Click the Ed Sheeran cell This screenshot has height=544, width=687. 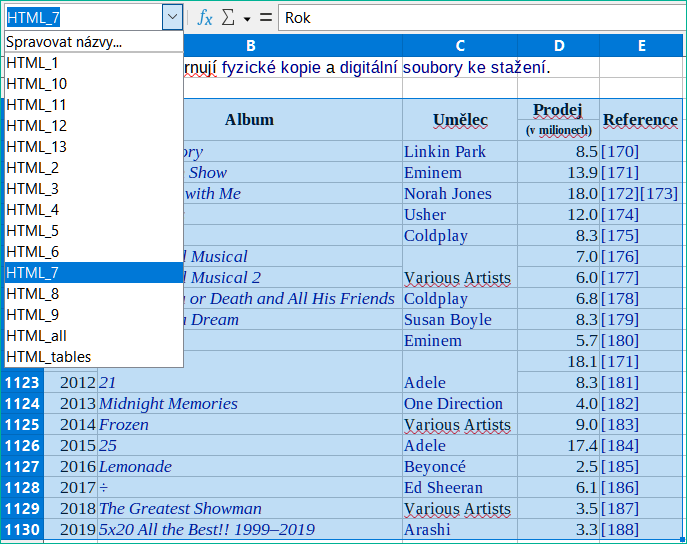[460, 487]
